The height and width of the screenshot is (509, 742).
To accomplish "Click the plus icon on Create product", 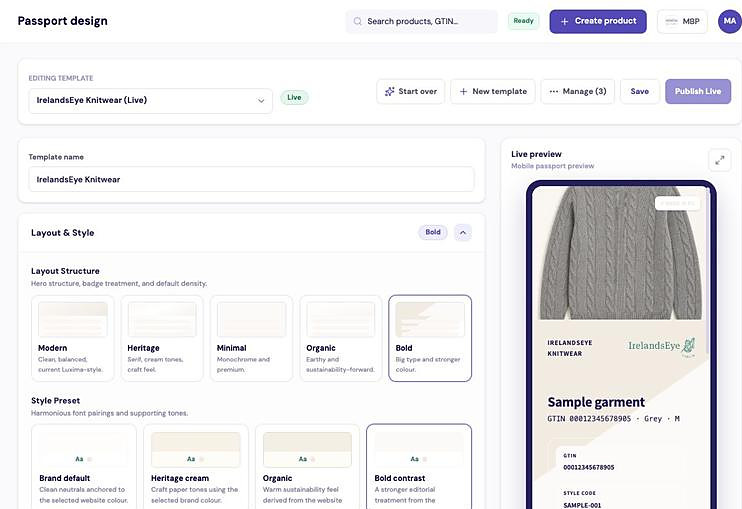I will click(564, 21).
